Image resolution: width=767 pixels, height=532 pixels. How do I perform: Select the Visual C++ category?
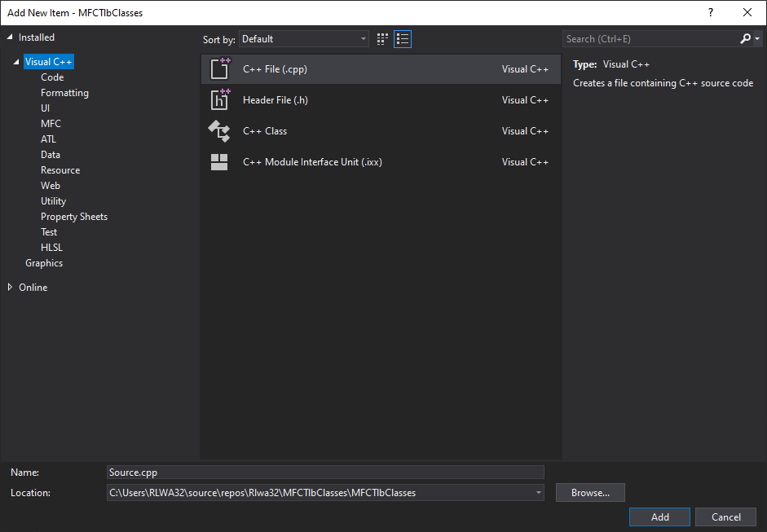coord(48,62)
